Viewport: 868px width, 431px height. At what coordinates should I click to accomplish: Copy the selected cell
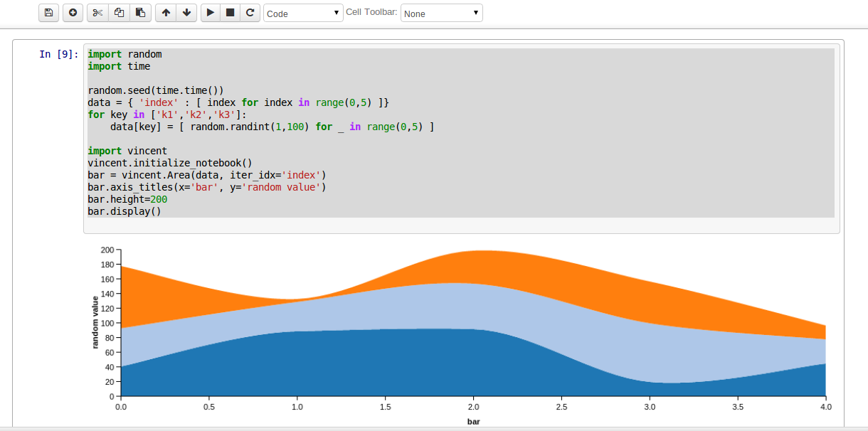coord(119,13)
